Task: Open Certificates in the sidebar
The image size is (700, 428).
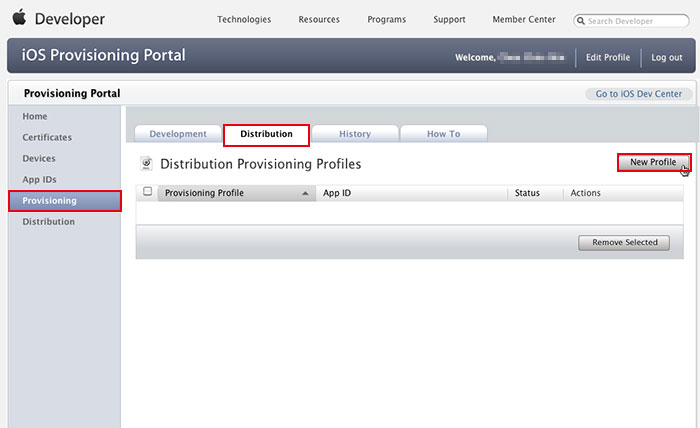Action: click(x=47, y=137)
